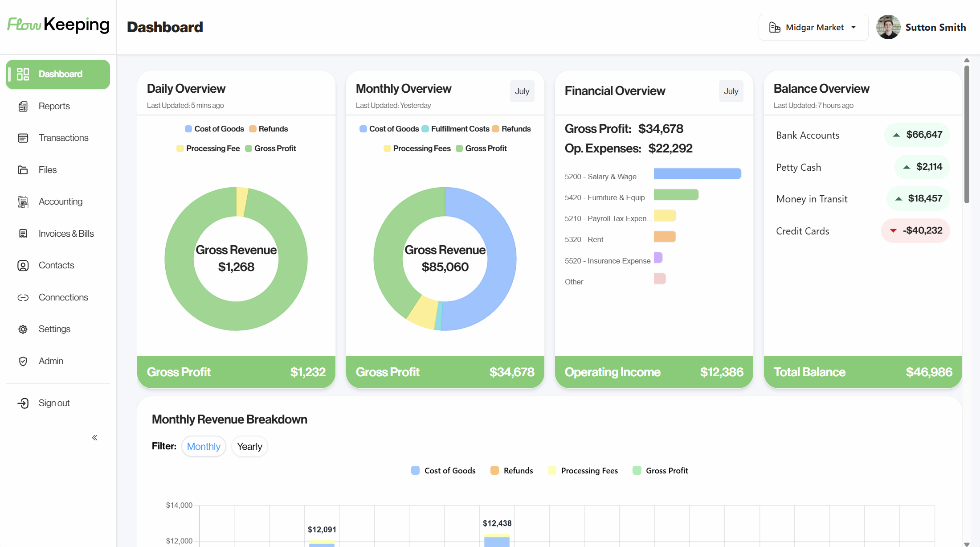Click the scrollbar up arrow

pos(967,60)
